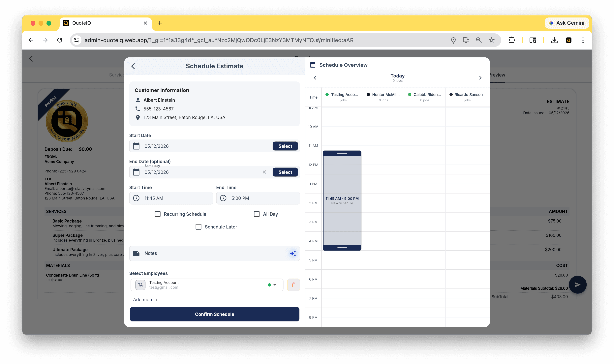Viewport: 614px width, 364px height.
Task: Click Ask Gemini button
Action: point(567,23)
